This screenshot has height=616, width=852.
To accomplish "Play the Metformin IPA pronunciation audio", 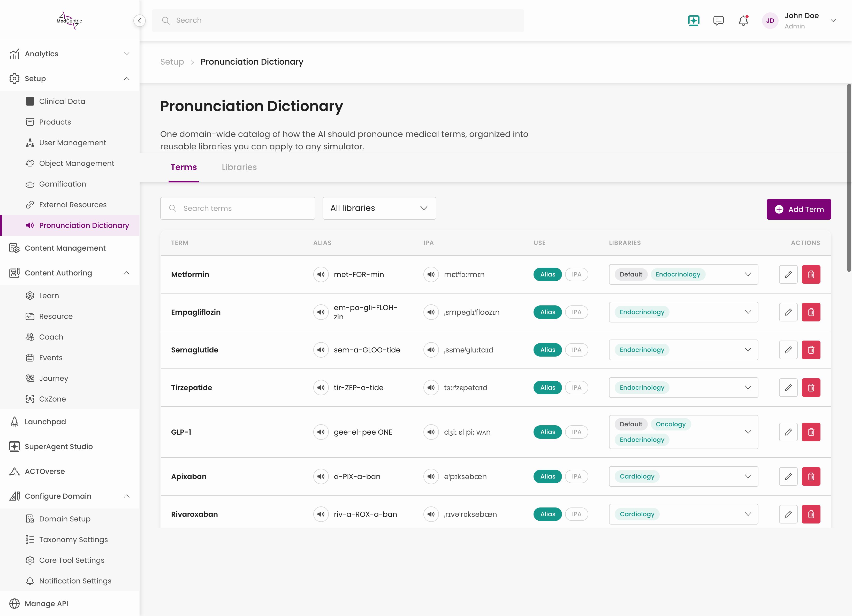I will 431,275.
